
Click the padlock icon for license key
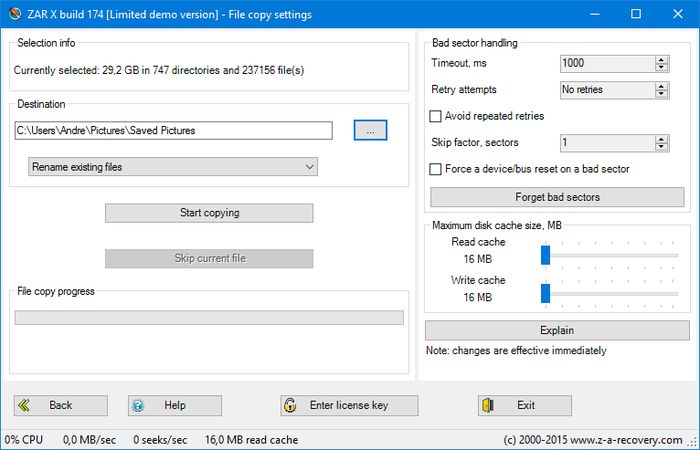[290, 405]
